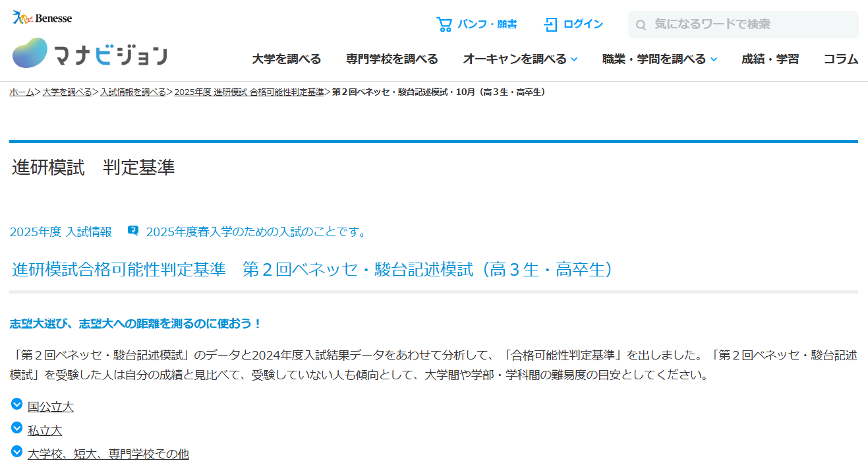Screen dimensions: 868x473
Task: Click the blue chevron icon beside 国公立大
Action: [x=16, y=406]
